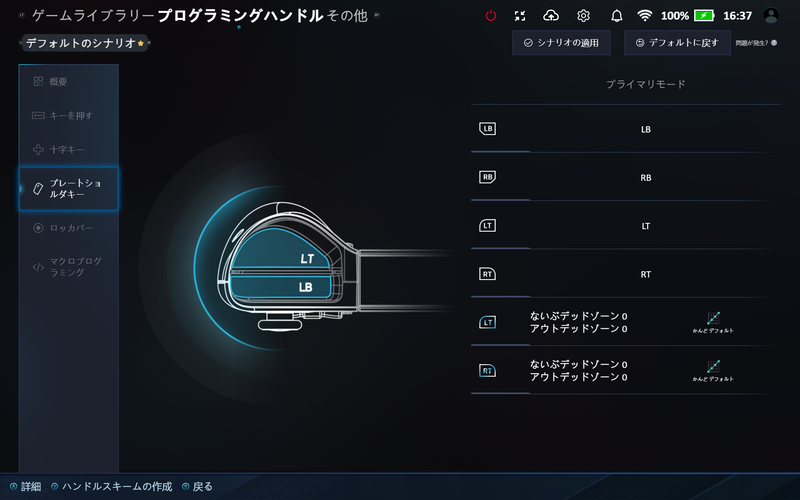
Task: Click RT ないぶデッドゾーン 0 value
Action: pos(579,364)
